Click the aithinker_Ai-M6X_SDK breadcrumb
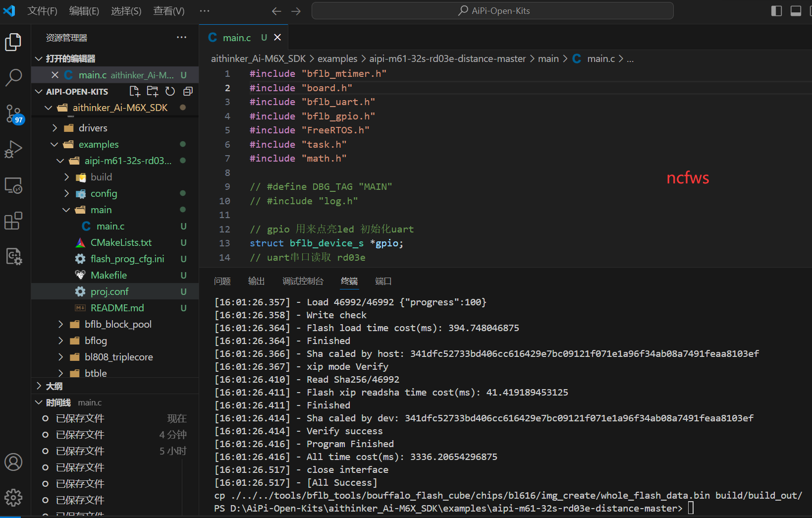 [258, 58]
